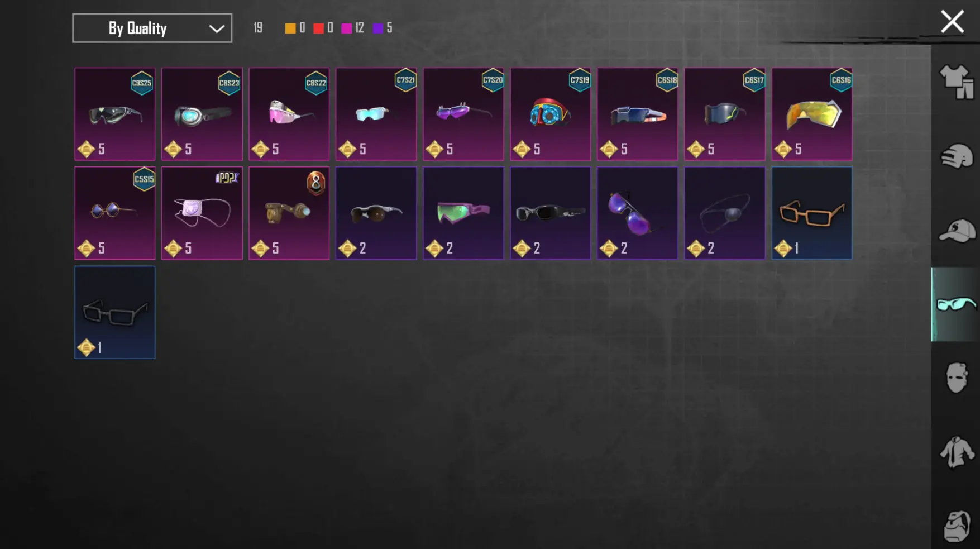
Task: Select the C9S25 black sunglasses item
Action: (115, 114)
